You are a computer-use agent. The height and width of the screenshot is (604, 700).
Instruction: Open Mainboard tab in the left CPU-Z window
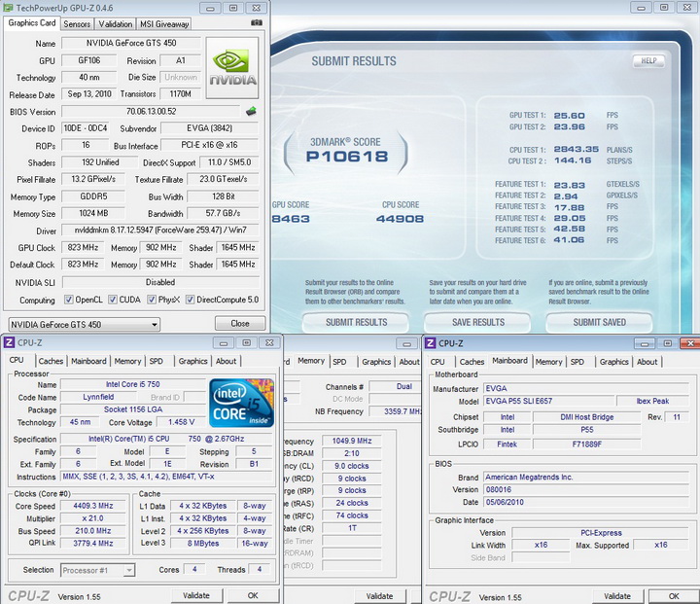coord(88,361)
